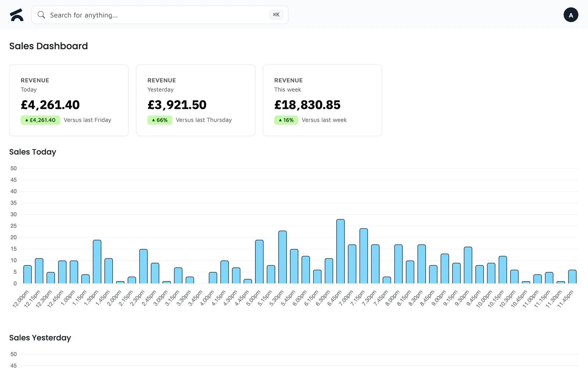This screenshot has width=588, height=368.
Task: Open the user avatar 'A' menu
Action: point(571,15)
